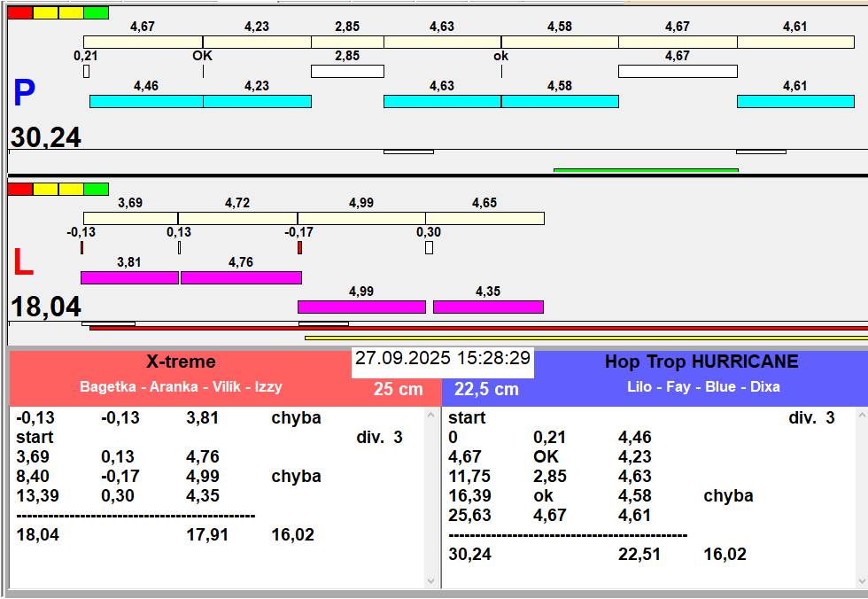Click the cream 4,65 segment in lane L
Screen dimensions: 868x599
tap(485, 218)
